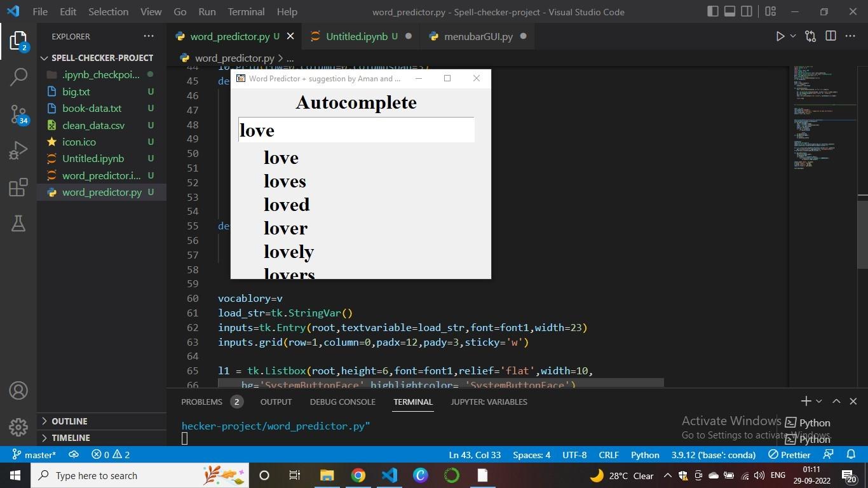Select 'lovely' in the Autocomplete suggestion list
Image resolution: width=868 pixels, height=488 pixels.
(x=289, y=252)
